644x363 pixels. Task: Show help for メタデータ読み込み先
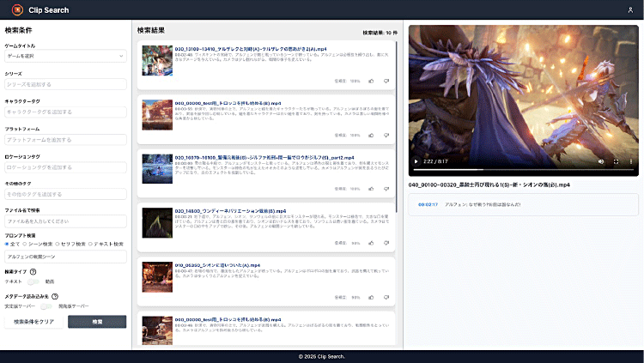[55, 296]
